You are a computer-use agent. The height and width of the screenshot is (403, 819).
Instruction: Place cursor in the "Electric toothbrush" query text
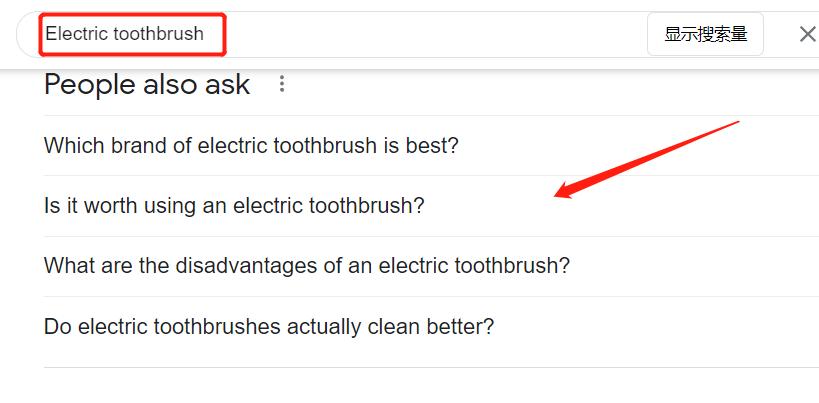point(125,34)
